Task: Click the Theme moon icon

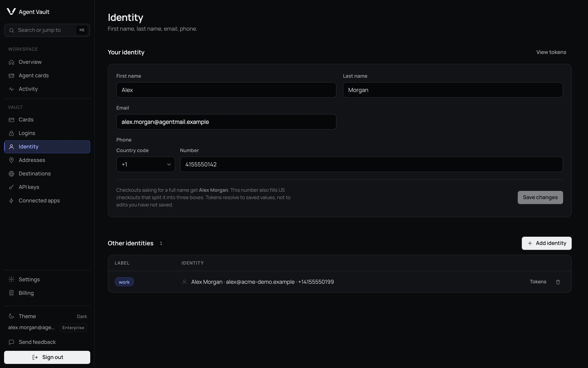Action: 11,316
